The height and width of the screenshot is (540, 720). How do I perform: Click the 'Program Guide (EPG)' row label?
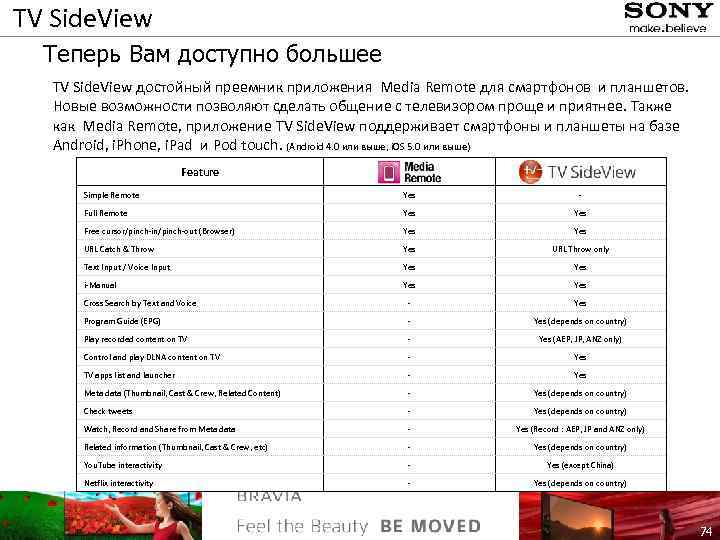[122, 321]
